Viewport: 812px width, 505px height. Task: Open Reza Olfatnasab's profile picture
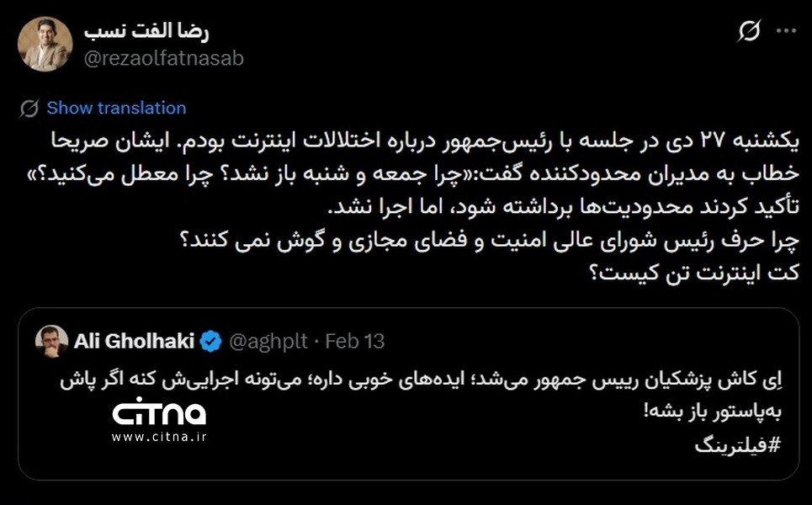click(x=45, y=45)
